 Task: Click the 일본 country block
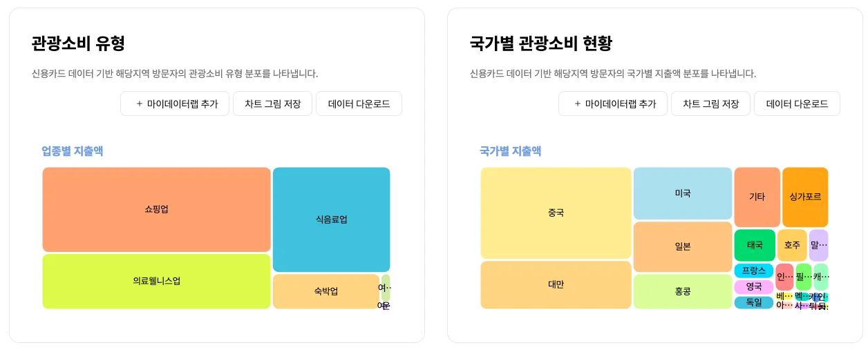click(682, 246)
